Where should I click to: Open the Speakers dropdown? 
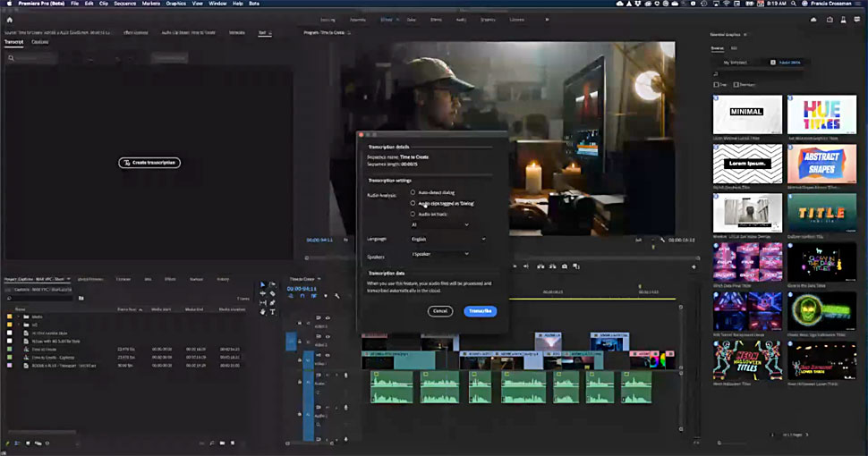439,254
